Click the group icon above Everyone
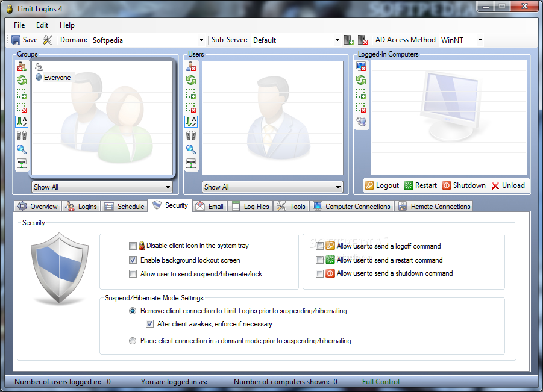543x392 pixels. [39, 67]
